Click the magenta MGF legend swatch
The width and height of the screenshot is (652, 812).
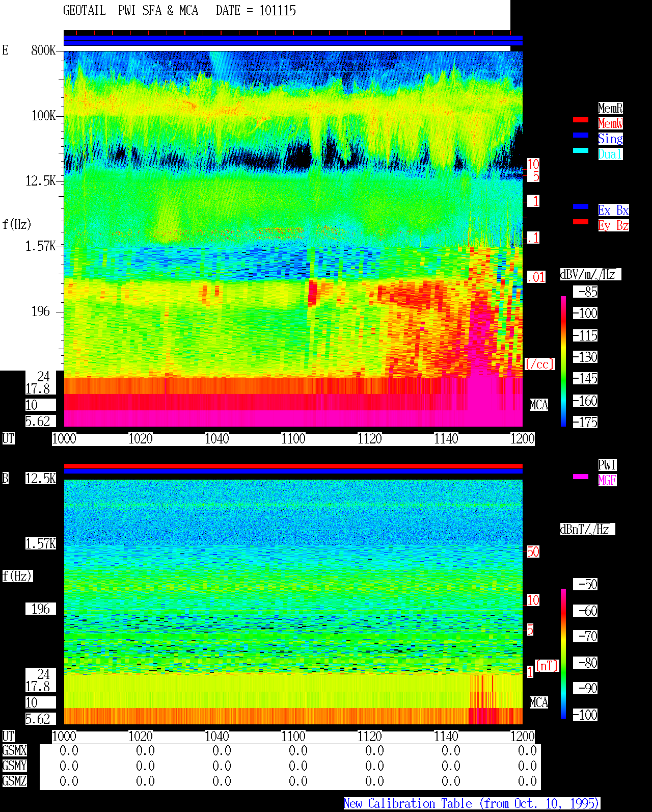click(x=581, y=477)
